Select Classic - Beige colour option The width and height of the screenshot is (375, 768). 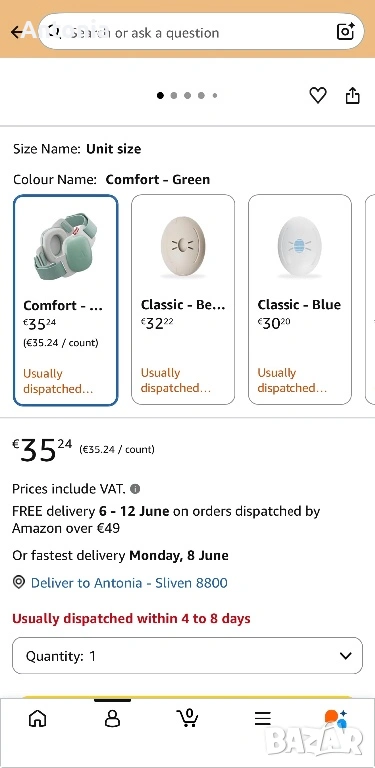[x=183, y=299]
